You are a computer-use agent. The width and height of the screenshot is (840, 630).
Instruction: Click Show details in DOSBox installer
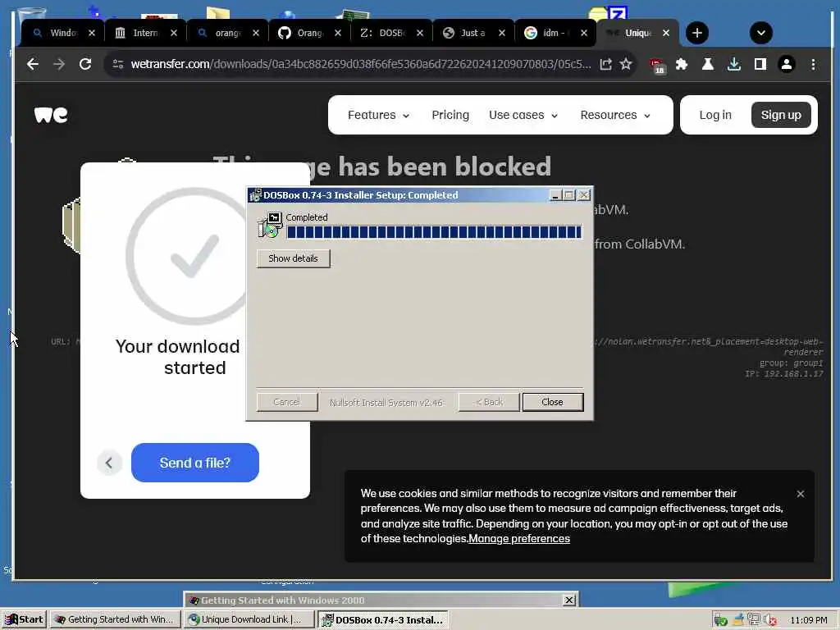coord(293,258)
